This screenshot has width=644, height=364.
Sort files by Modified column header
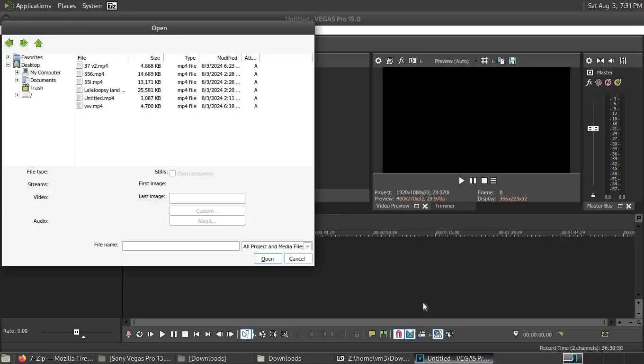tap(220, 58)
